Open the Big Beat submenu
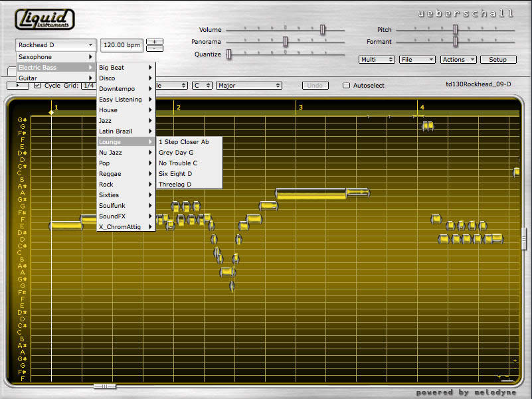Screen dimensions: 532x399 126,68
